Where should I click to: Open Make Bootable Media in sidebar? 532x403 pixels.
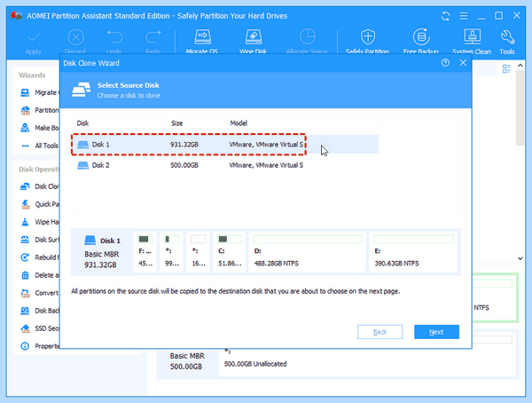39,128
